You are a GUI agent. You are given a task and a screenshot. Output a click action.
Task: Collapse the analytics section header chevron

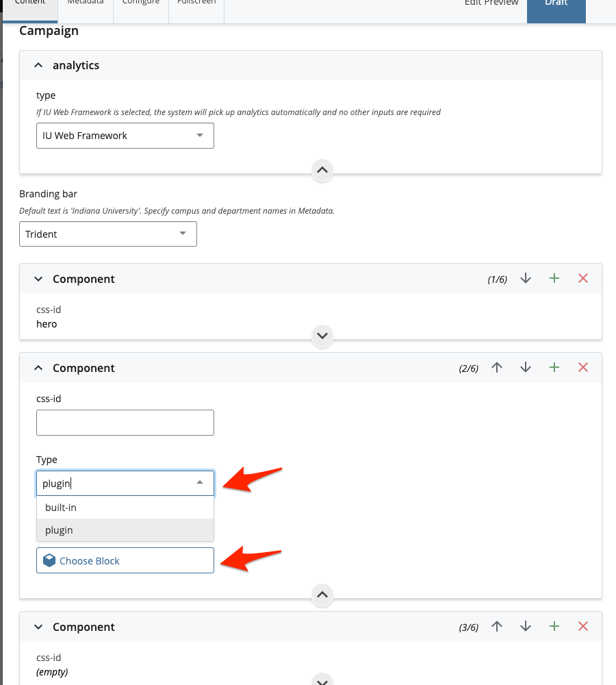coord(38,65)
